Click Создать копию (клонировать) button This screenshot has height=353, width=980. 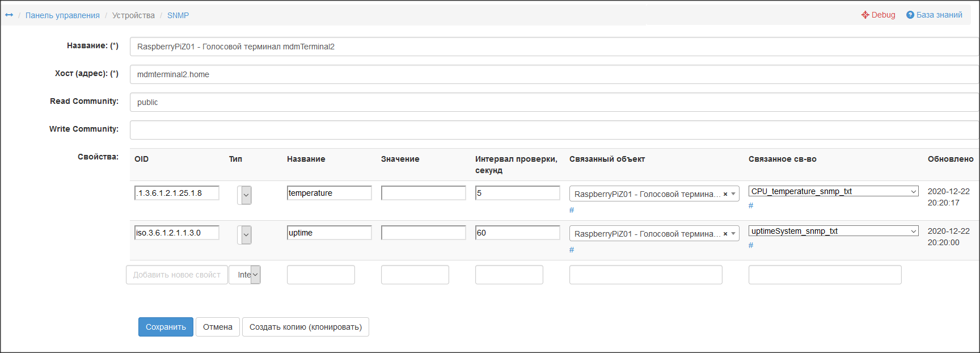306,327
